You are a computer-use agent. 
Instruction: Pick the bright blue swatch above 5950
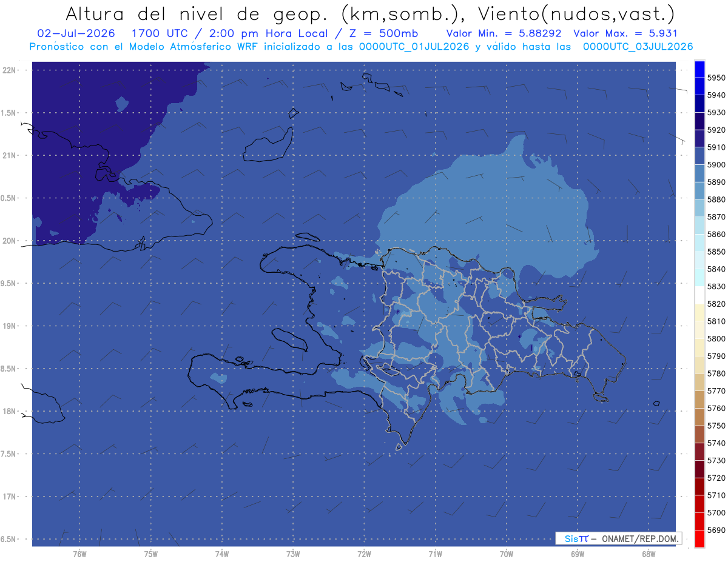click(699, 69)
